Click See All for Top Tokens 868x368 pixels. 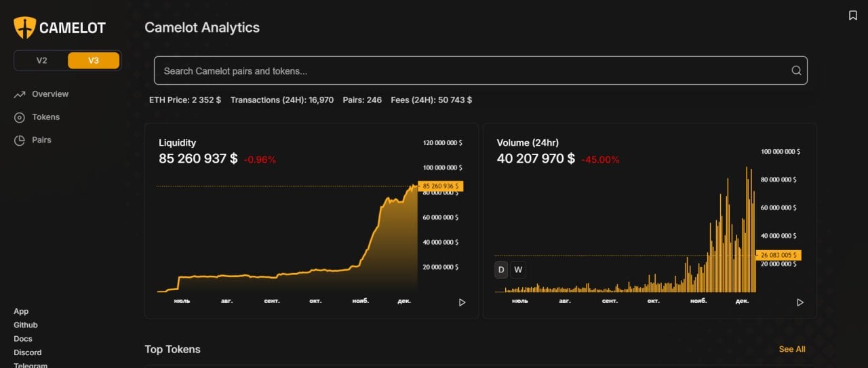point(791,349)
